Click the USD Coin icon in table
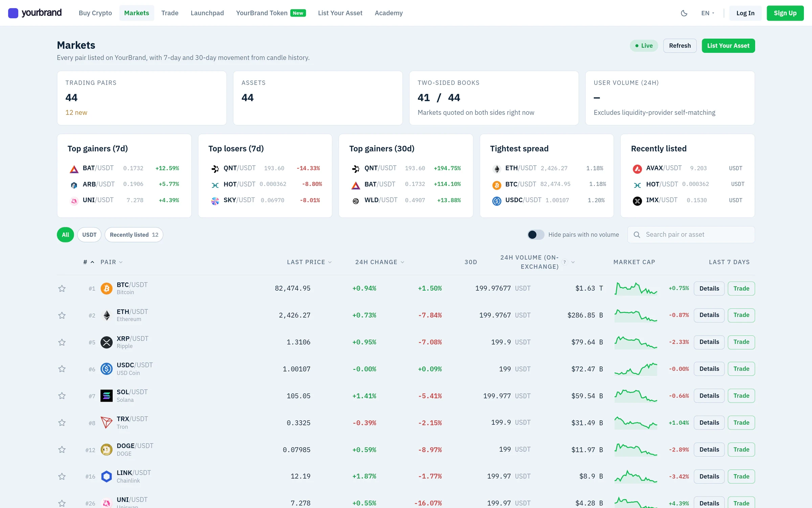Viewport: 812px width, 508px height. 107,369
